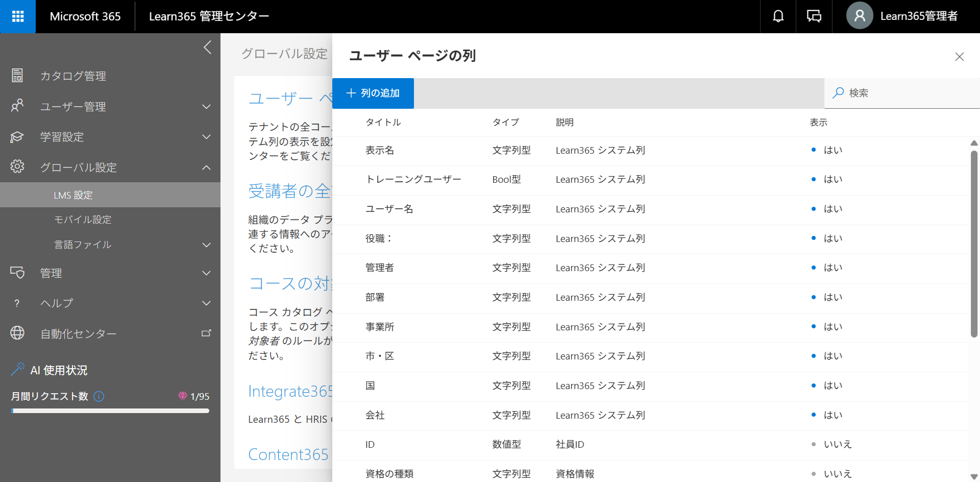Click 数値型 type cell in ID row
Image resolution: width=980 pixels, height=482 pixels.
[x=506, y=444]
